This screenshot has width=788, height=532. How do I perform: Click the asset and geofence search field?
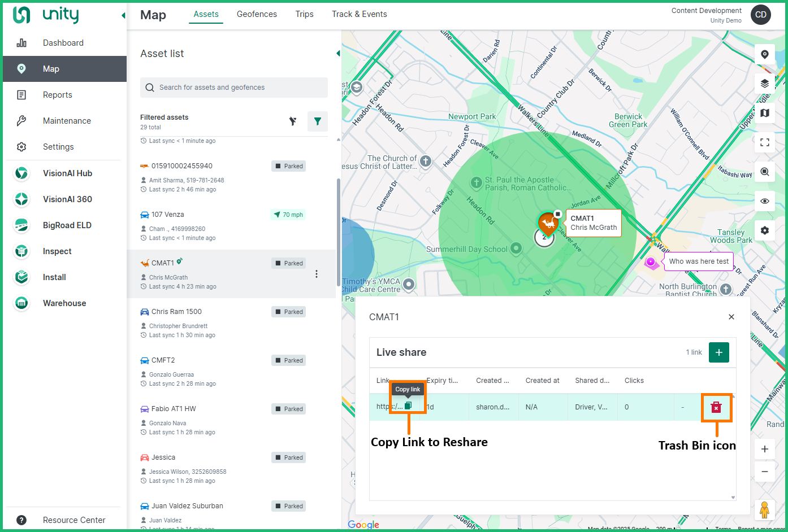coord(234,88)
